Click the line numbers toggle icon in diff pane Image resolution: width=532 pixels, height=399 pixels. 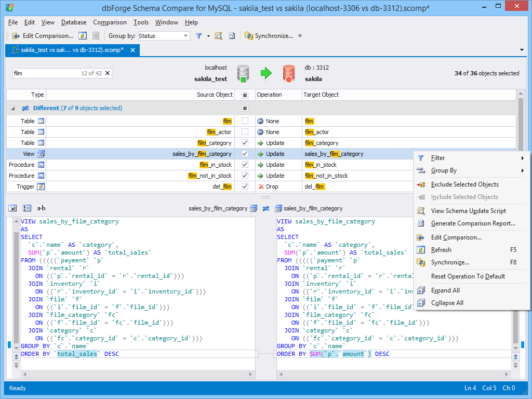pos(27,208)
